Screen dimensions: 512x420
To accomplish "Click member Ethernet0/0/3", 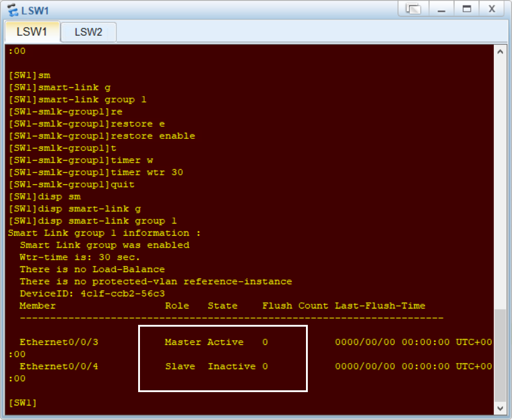I will [59, 342].
